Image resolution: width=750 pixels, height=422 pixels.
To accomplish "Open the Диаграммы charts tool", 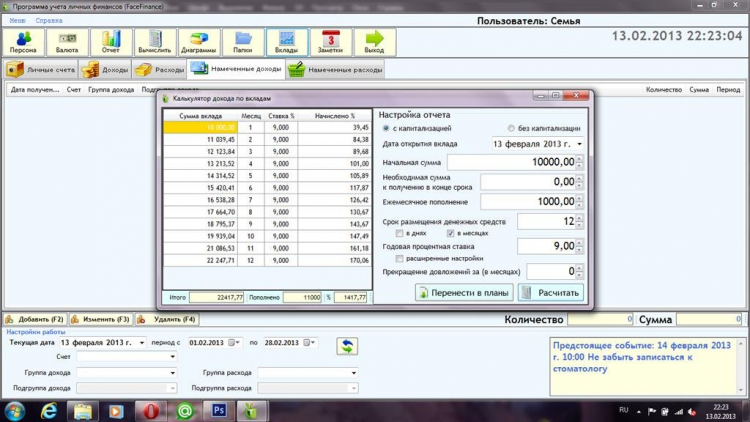I will point(199,42).
